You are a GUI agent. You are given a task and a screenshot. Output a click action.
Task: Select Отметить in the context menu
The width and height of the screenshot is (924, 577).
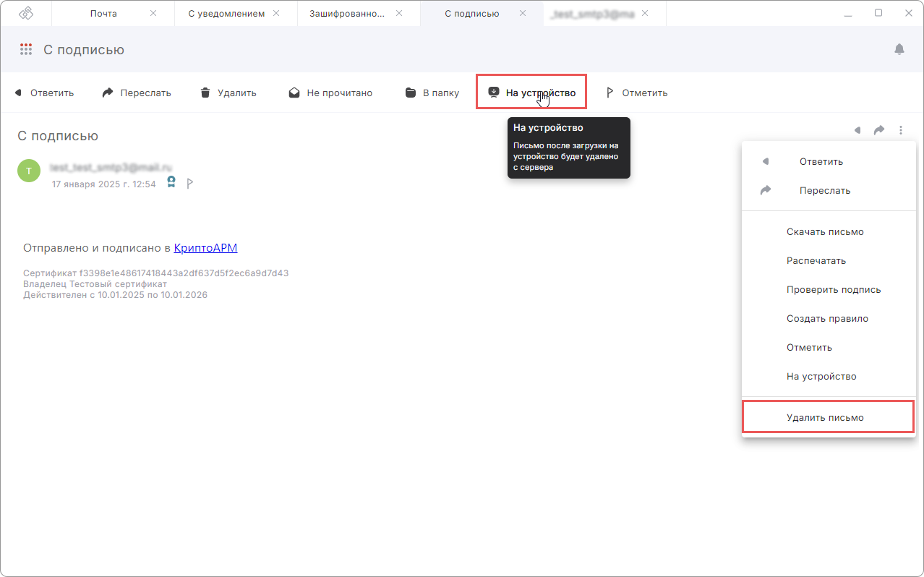pyautogui.click(x=829, y=348)
